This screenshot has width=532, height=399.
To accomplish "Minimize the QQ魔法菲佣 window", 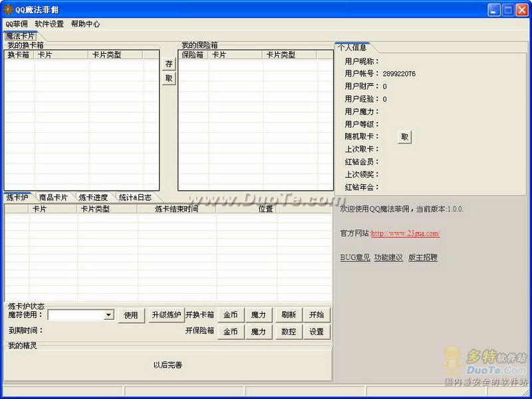I will pos(494,10).
